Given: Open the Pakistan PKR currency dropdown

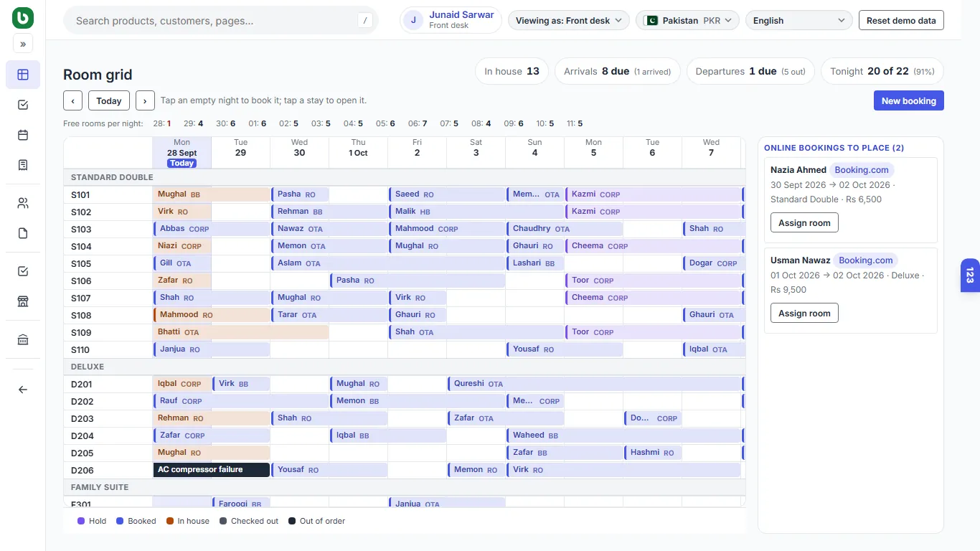Looking at the screenshot, I should coord(687,20).
